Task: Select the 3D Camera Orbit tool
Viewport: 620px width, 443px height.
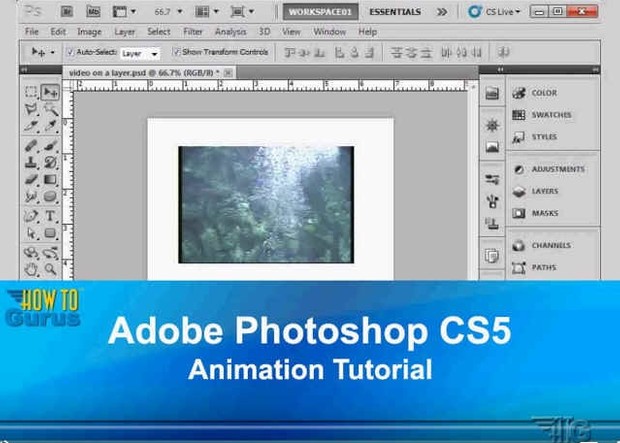Action: tap(50, 253)
